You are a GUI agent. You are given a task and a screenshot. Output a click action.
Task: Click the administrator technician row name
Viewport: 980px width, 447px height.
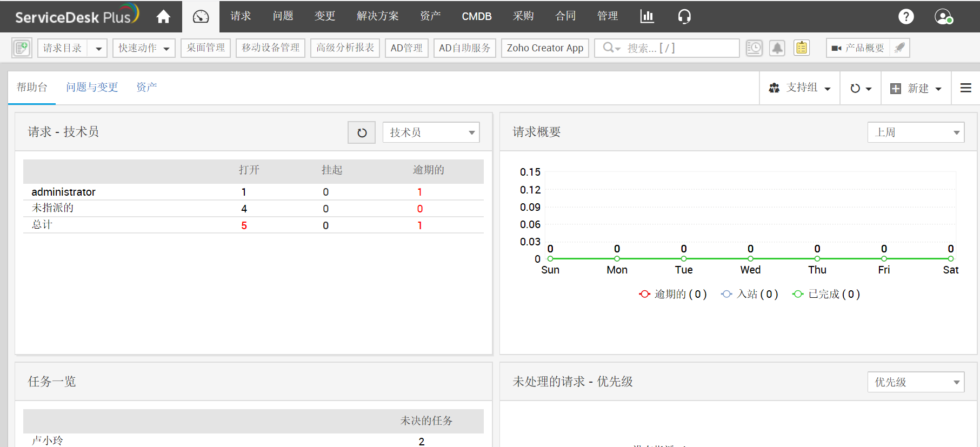click(x=63, y=192)
